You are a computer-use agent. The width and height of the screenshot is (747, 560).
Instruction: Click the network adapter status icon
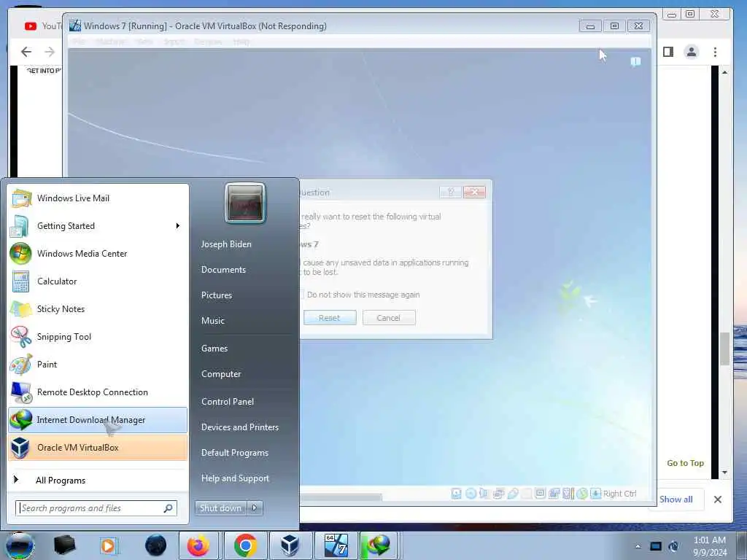pos(498,494)
